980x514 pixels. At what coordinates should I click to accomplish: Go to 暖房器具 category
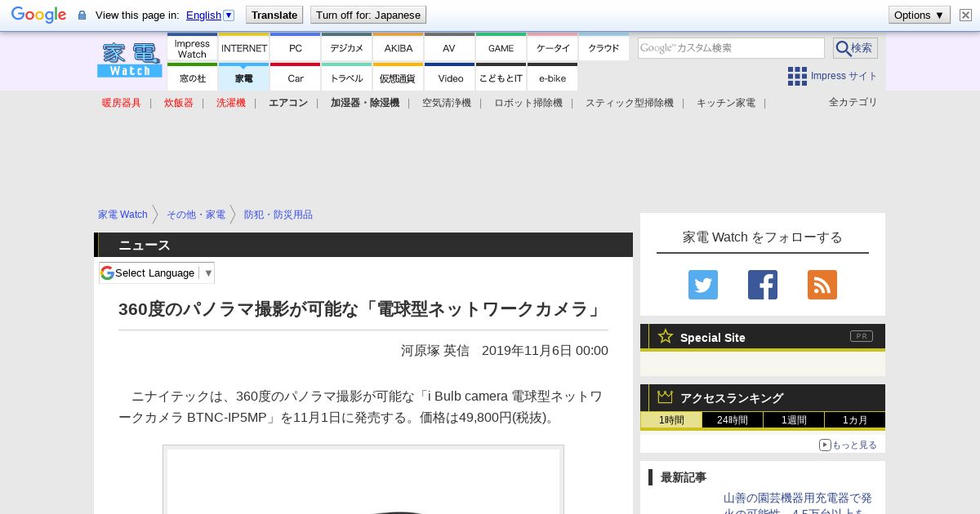pos(122,103)
